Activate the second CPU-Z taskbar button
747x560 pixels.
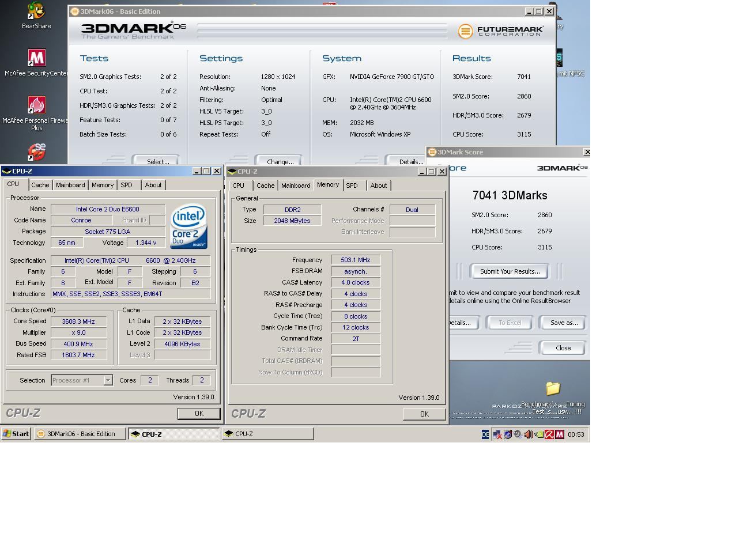tap(268, 434)
